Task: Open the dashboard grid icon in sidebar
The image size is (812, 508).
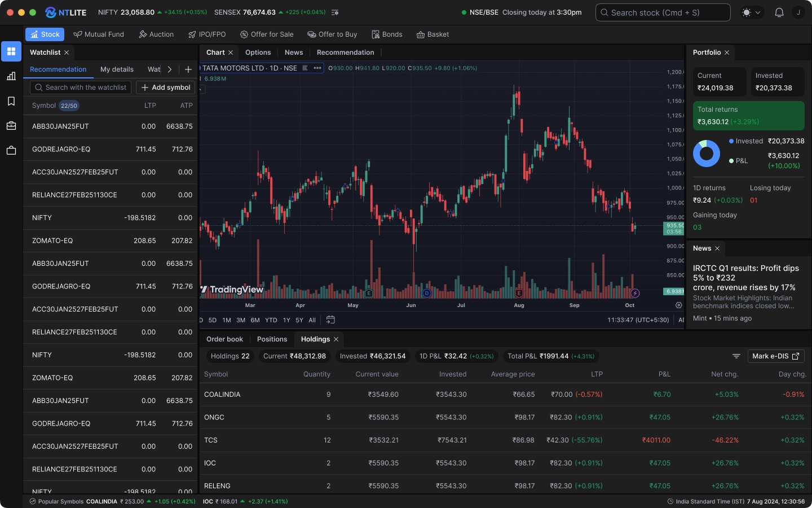Action: point(11,51)
